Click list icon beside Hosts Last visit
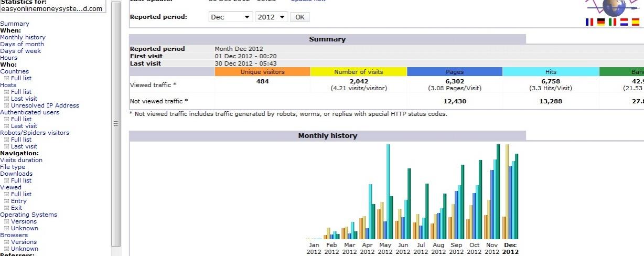 [x=7, y=99]
